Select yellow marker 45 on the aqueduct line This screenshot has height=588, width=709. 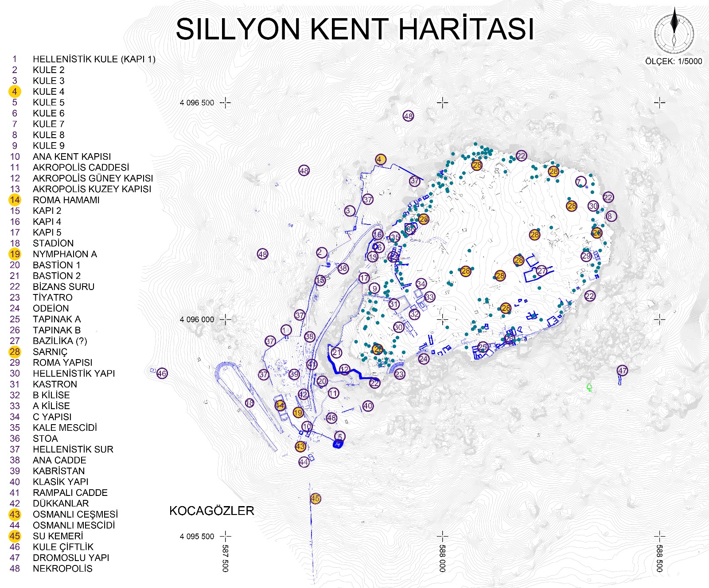click(315, 499)
